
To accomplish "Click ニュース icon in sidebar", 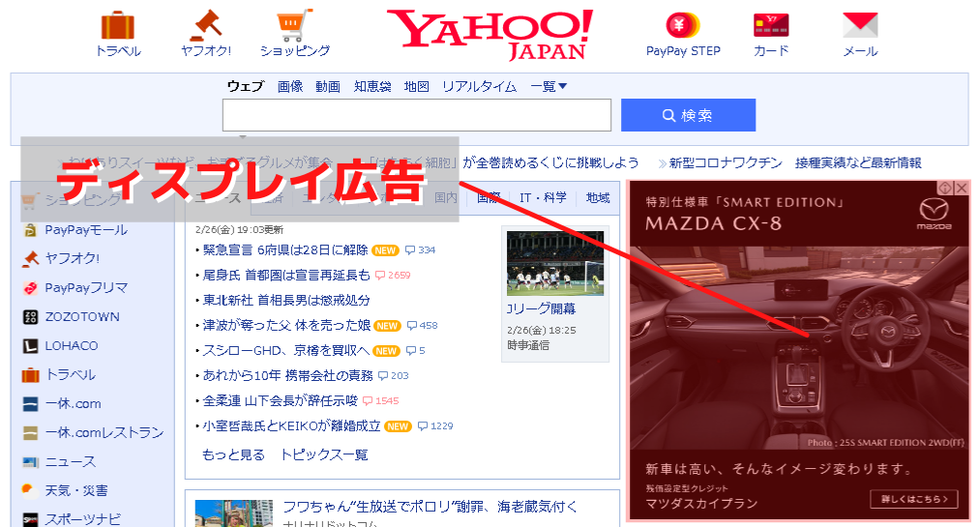I will [30, 462].
